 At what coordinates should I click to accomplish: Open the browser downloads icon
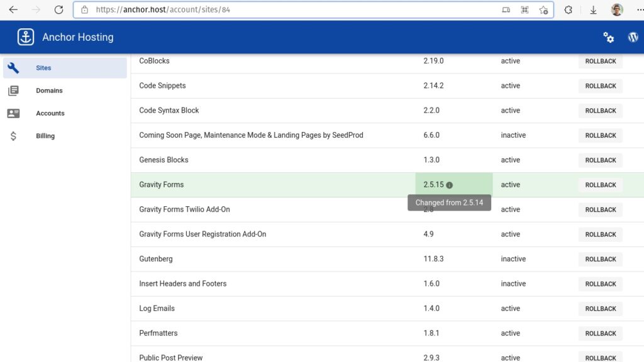[593, 10]
